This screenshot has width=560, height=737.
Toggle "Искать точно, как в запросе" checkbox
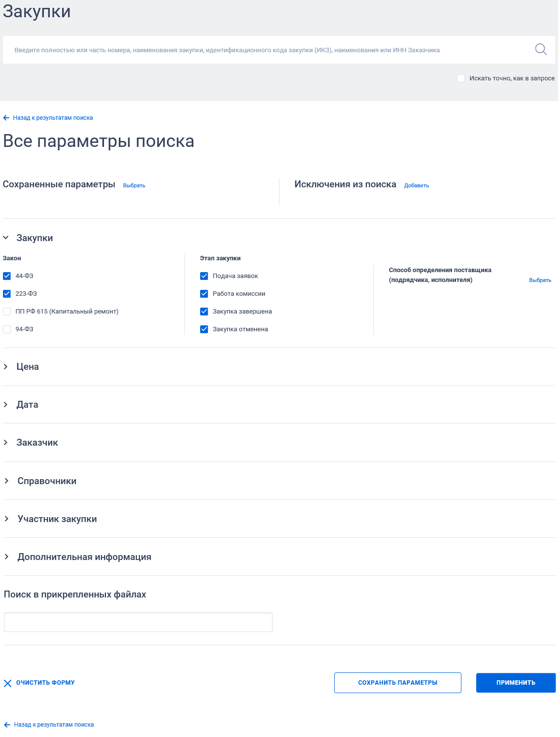(x=461, y=78)
